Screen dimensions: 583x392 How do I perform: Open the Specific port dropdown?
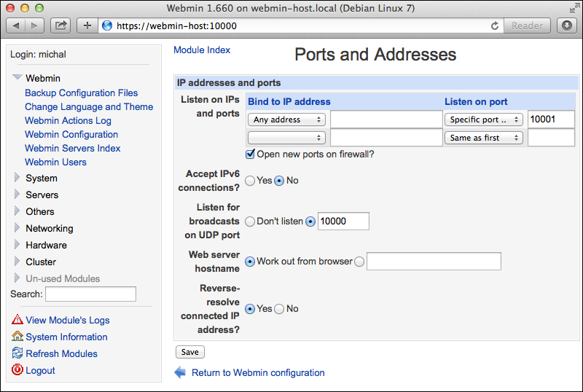(484, 119)
